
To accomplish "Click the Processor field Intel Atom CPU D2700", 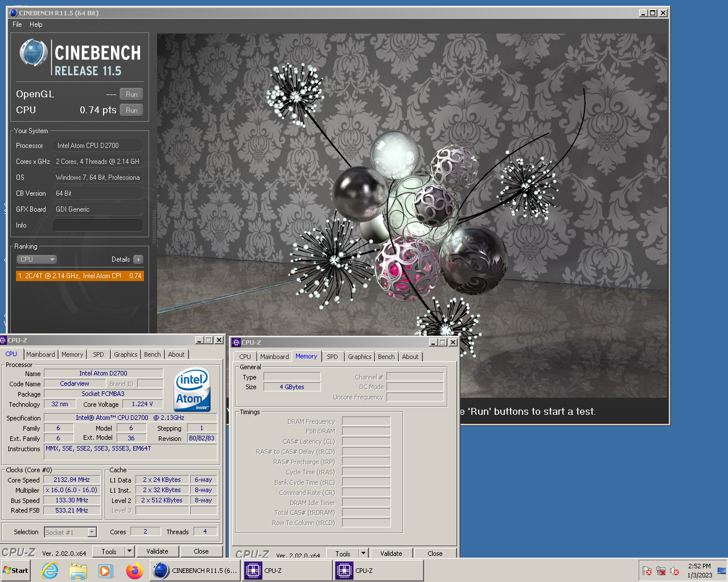I will [97, 146].
